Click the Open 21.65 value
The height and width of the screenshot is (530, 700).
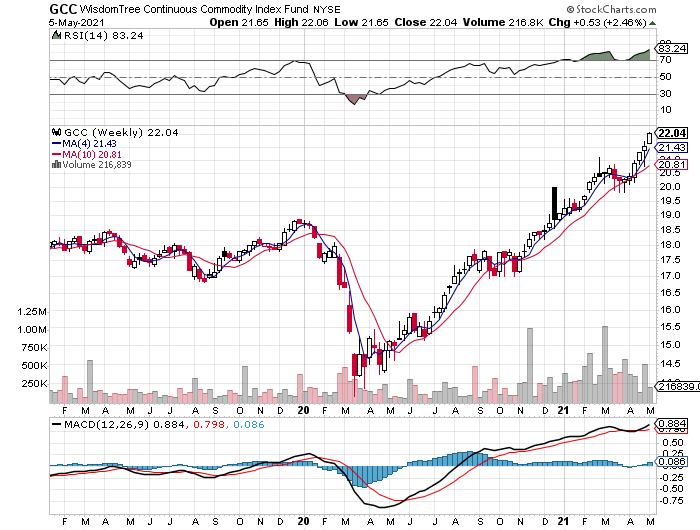pos(239,22)
